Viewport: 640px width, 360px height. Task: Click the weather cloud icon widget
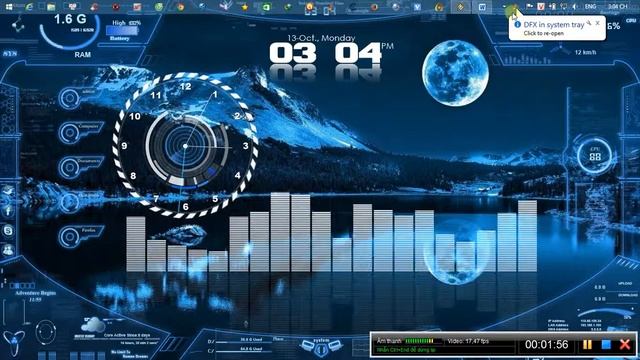[93, 325]
